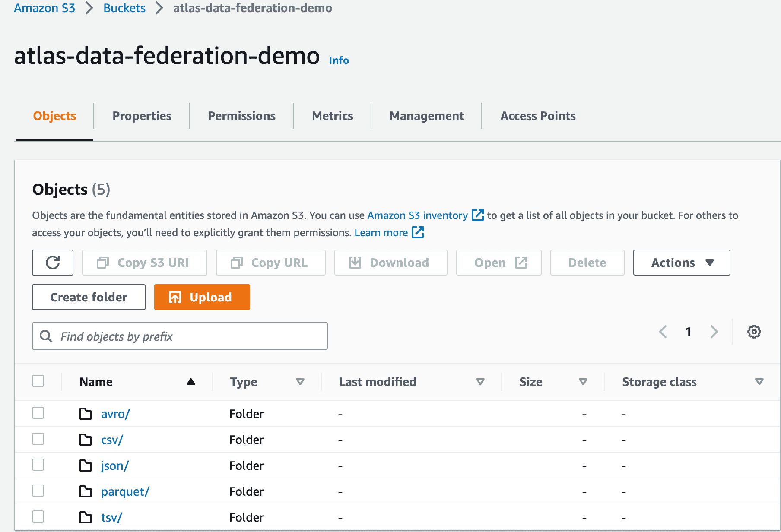Expand the Actions dropdown menu
The image size is (781, 532).
click(x=681, y=263)
